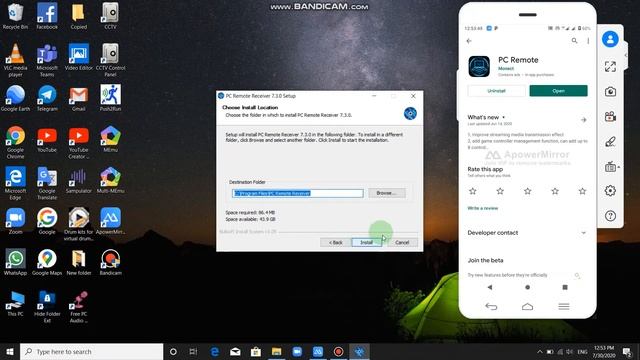
Task: Launch the MEmu desktop shortcut
Action: (x=110, y=139)
